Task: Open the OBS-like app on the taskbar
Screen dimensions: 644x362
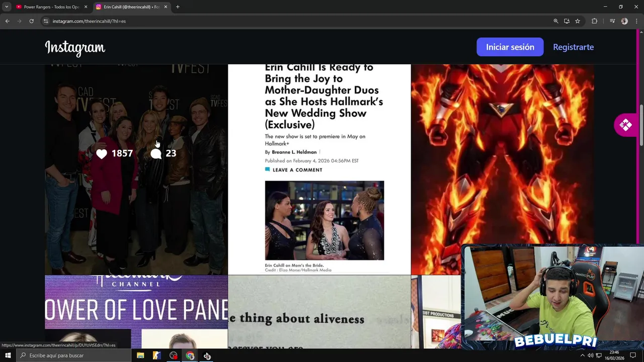Action: pos(207,355)
